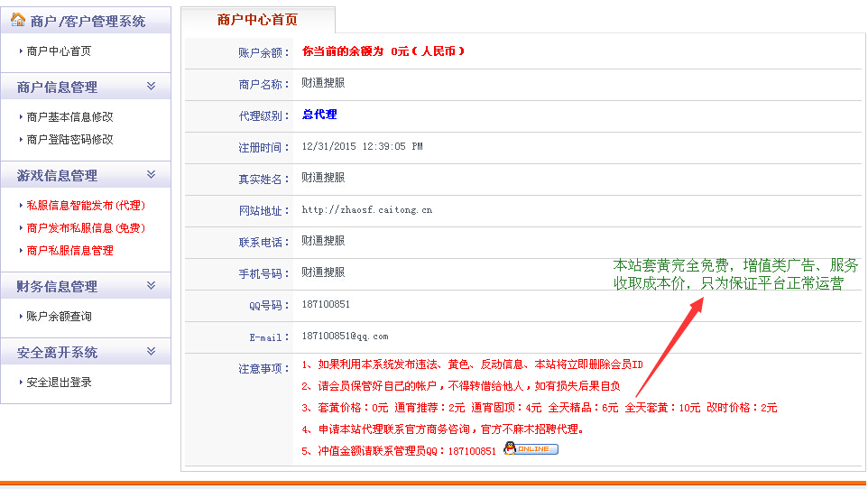Click the QQ ONLINE chat badge
This screenshot has width=868, height=489.
click(531, 448)
